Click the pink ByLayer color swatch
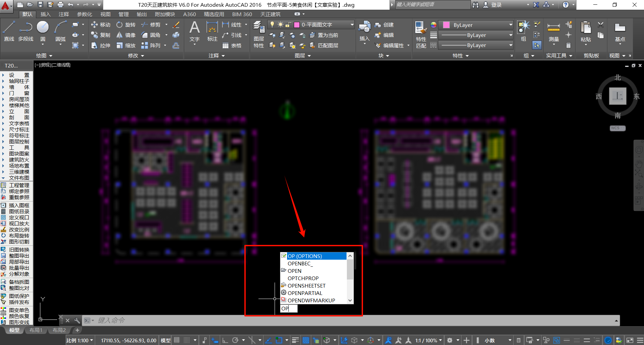Screen dimensions: 644x345 446,25
